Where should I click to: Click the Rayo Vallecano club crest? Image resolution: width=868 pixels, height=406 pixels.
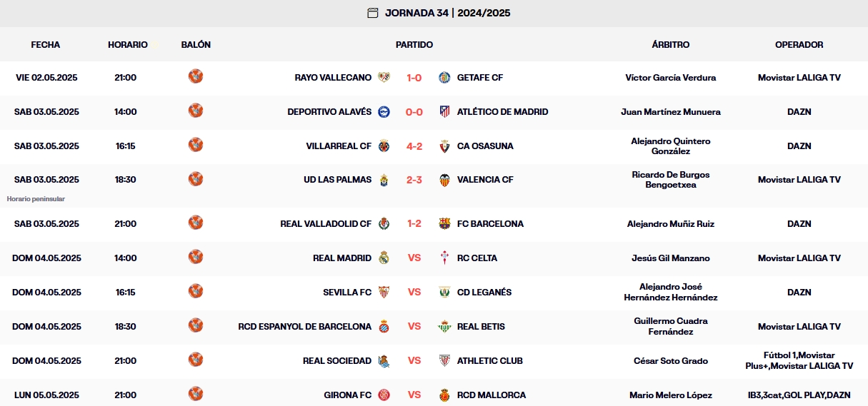(x=384, y=78)
